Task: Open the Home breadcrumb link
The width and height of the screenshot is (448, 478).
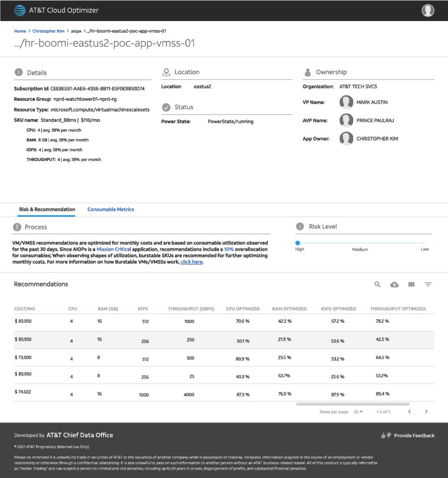Action: coord(20,31)
